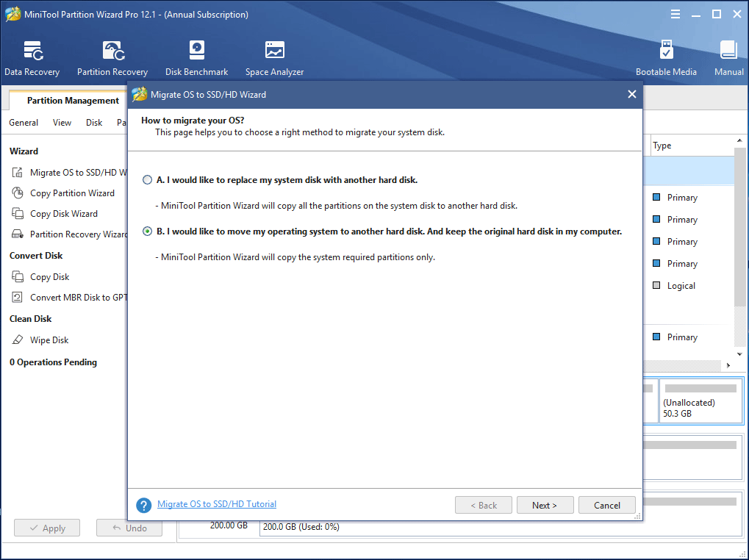This screenshot has height=560, width=749.
Task: Click the MiniTool app logo in main title bar
Action: click(x=13, y=14)
